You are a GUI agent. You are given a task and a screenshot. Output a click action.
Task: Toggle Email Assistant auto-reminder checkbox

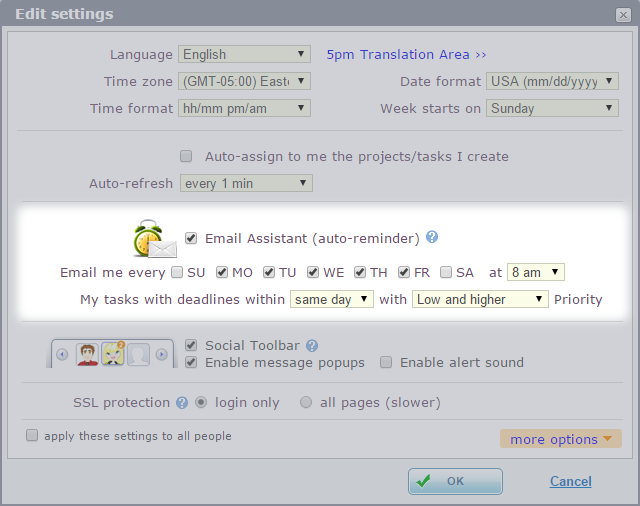tap(191, 238)
